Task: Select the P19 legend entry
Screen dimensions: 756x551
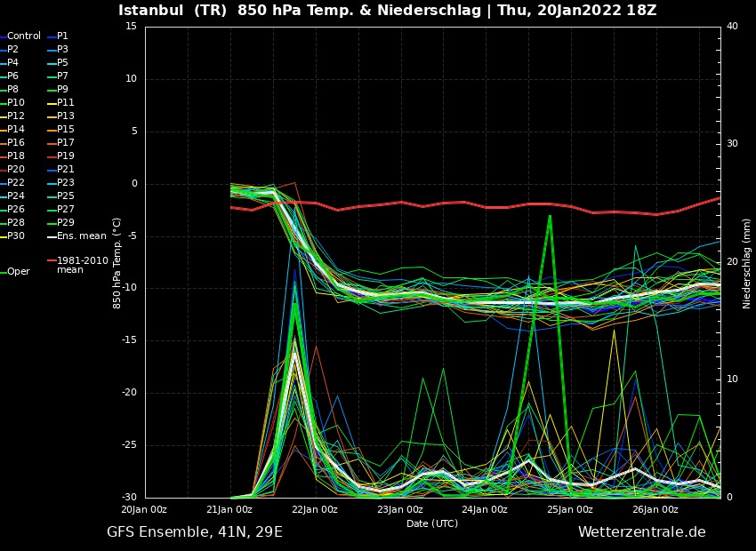Action: click(65, 156)
